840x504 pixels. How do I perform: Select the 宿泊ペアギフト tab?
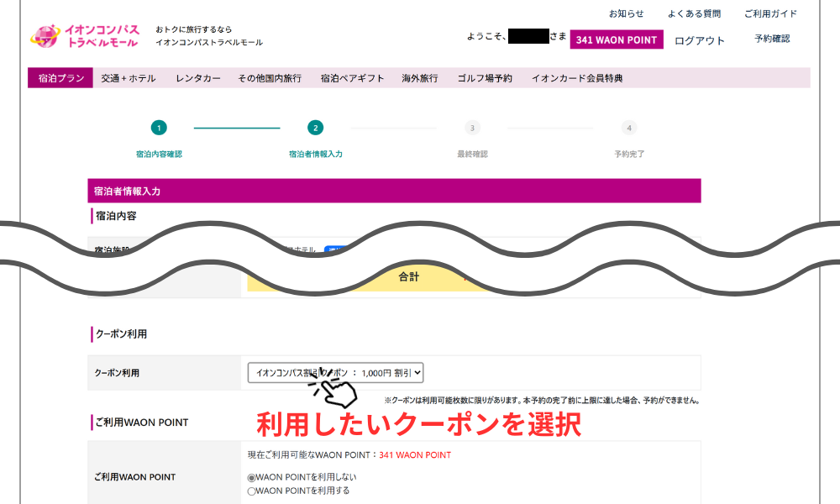click(352, 78)
